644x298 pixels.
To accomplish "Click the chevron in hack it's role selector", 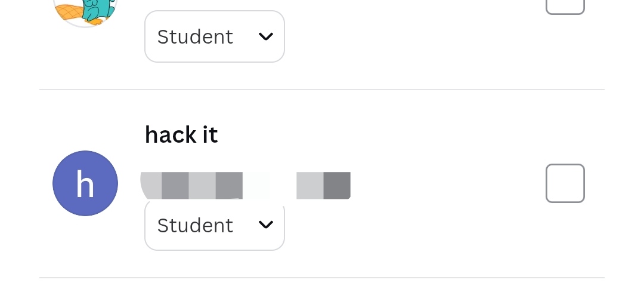I will click(x=265, y=225).
